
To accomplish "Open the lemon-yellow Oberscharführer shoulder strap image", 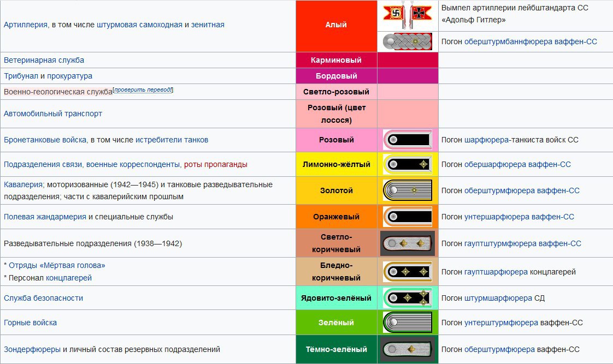I will (408, 164).
